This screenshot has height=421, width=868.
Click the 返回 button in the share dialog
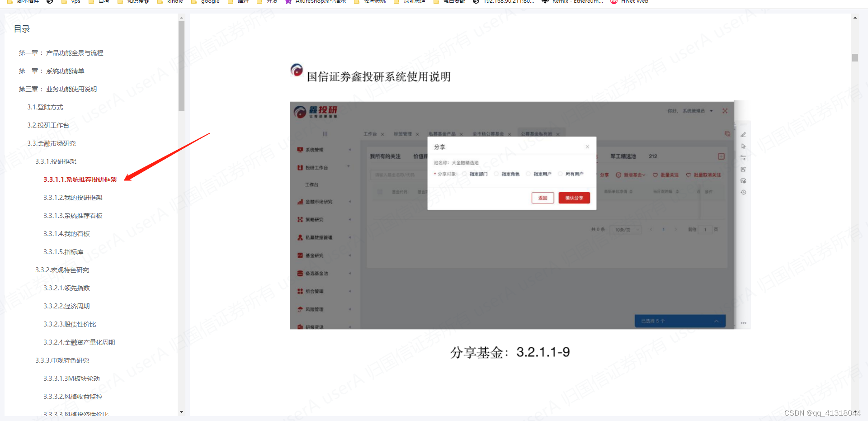542,198
